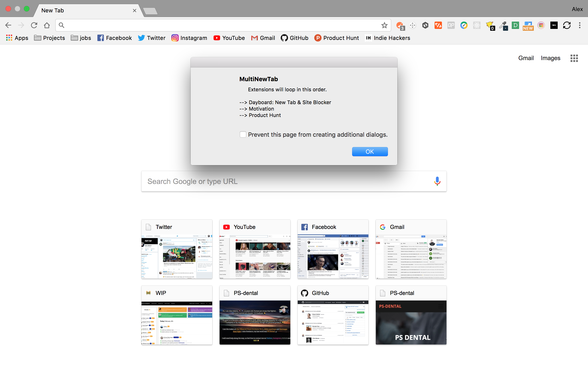
Task: Open the green D extension icon
Action: [515, 25]
